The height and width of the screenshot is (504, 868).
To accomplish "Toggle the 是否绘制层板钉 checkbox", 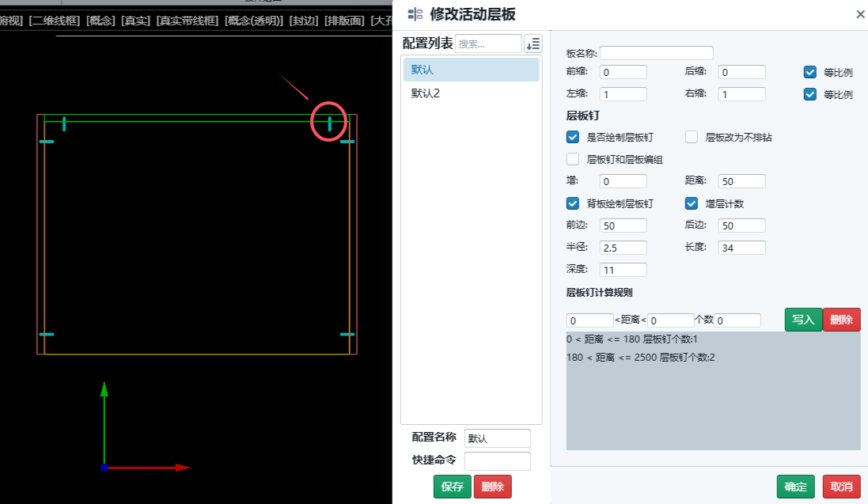I will click(573, 137).
